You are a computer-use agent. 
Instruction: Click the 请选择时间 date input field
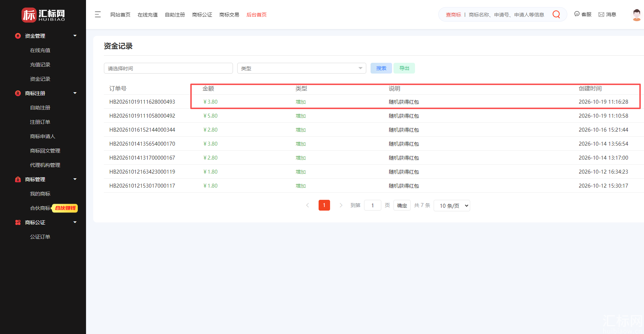(x=168, y=68)
